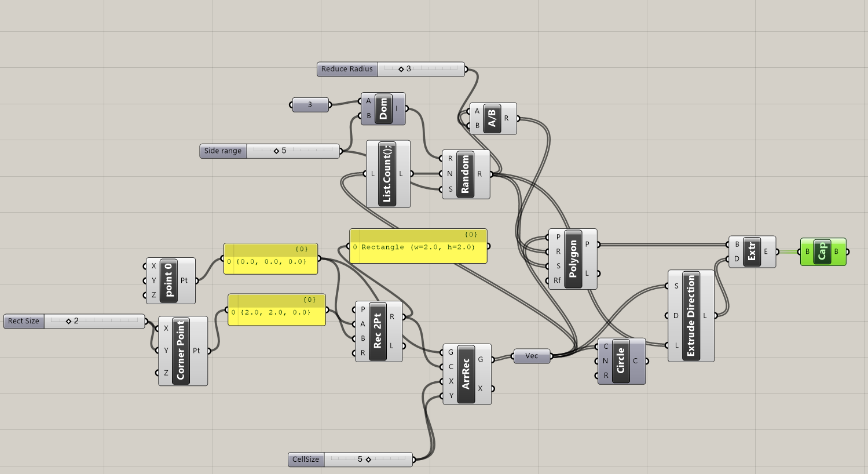Image resolution: width=868 pixels, height=474 pixels.
Task: Click the Rect Size slider nameplate
Action: [x=23, y=321]
